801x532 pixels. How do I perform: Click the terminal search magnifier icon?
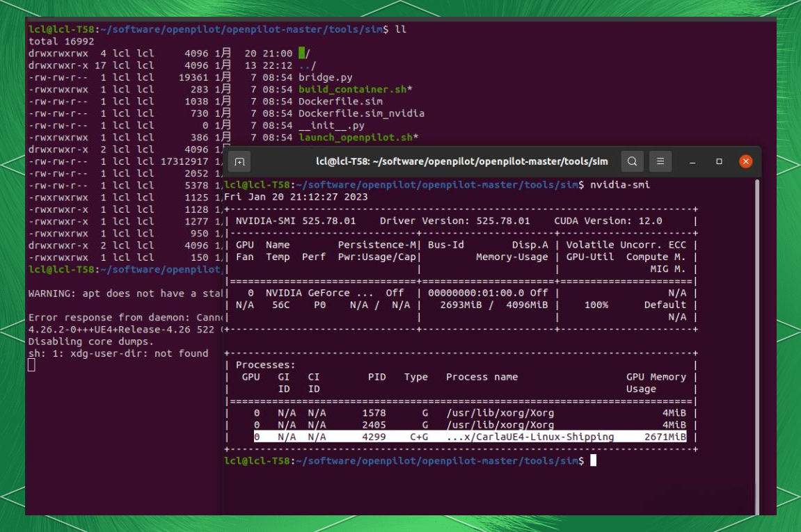632,161
